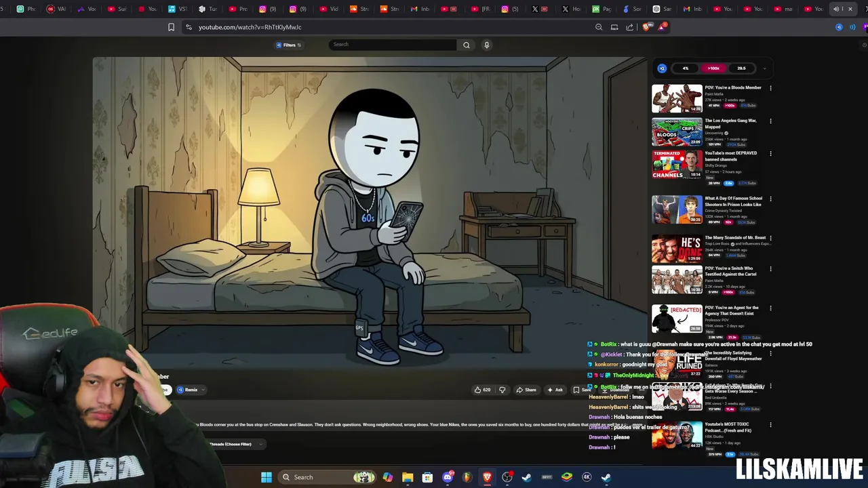Switch to the Tur browser tab
The height and width of the screenshot is (488, 868).
[208, 9]
